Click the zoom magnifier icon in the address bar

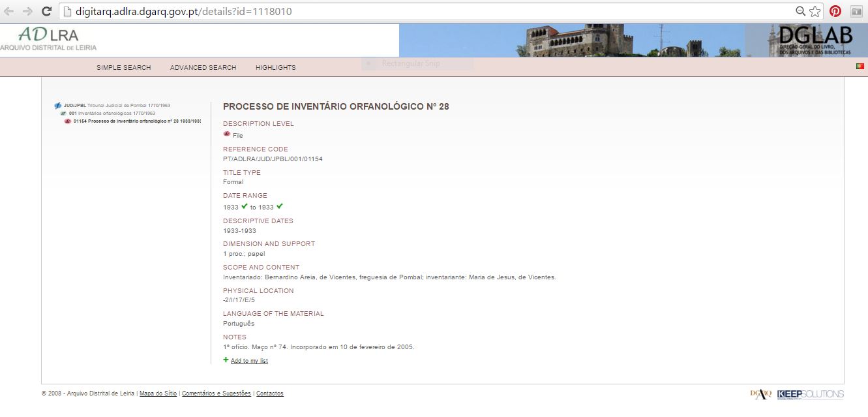(800, 11)
